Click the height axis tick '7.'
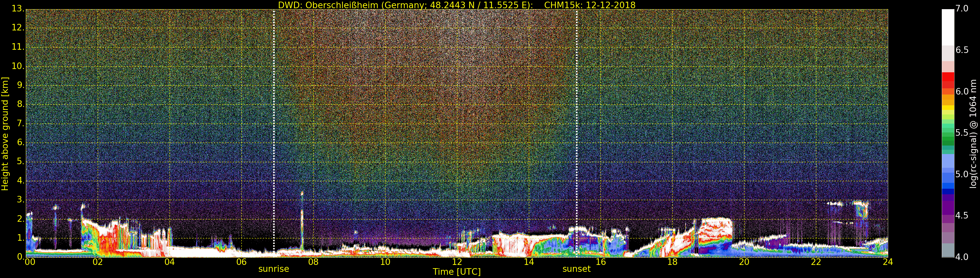980x278 pixels. click(x=21, y=123)
